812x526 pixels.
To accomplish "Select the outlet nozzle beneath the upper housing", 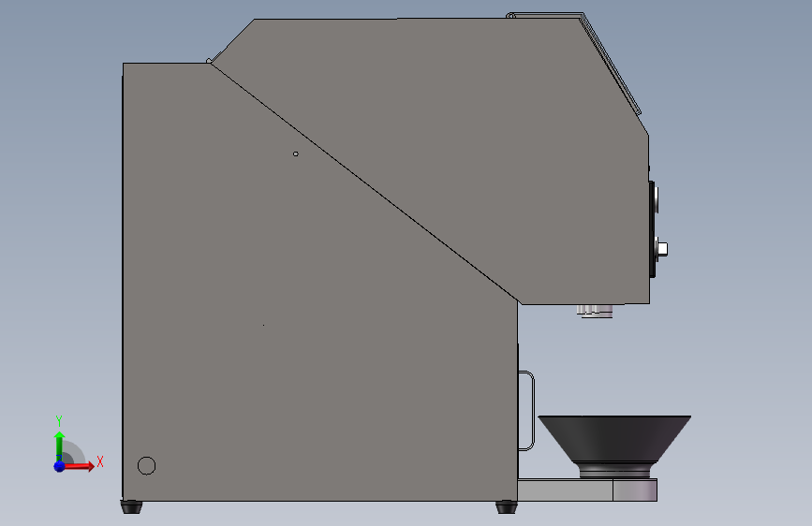I will point(595,311).
